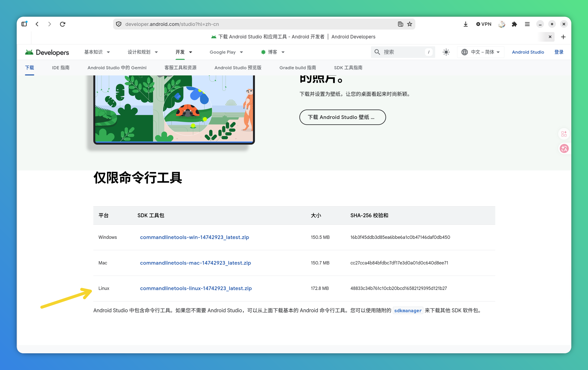Click the Windows SHA-256 checksum text
The image size is (588, 370).
[400, 237]
